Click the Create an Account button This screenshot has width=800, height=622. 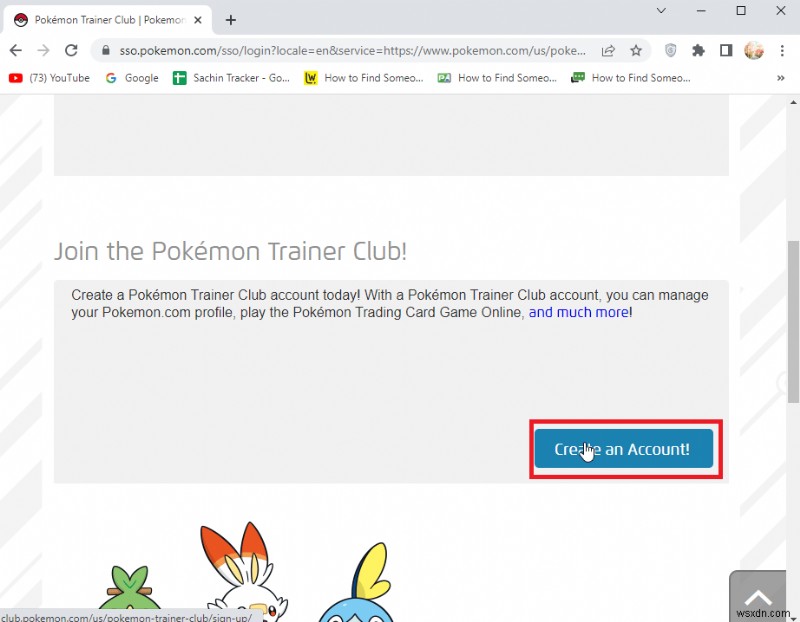(624, 449)
